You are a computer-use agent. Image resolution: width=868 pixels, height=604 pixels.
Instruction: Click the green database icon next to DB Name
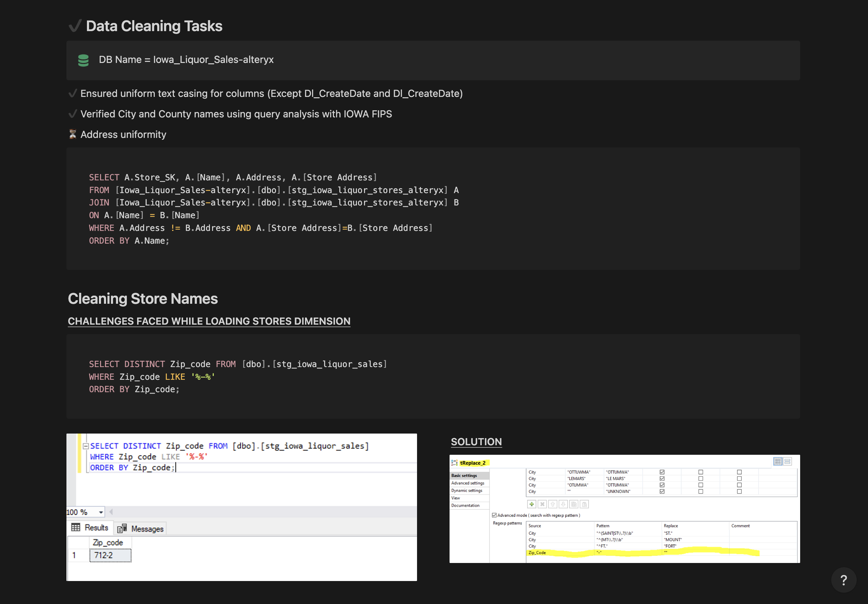click(83, 60)
